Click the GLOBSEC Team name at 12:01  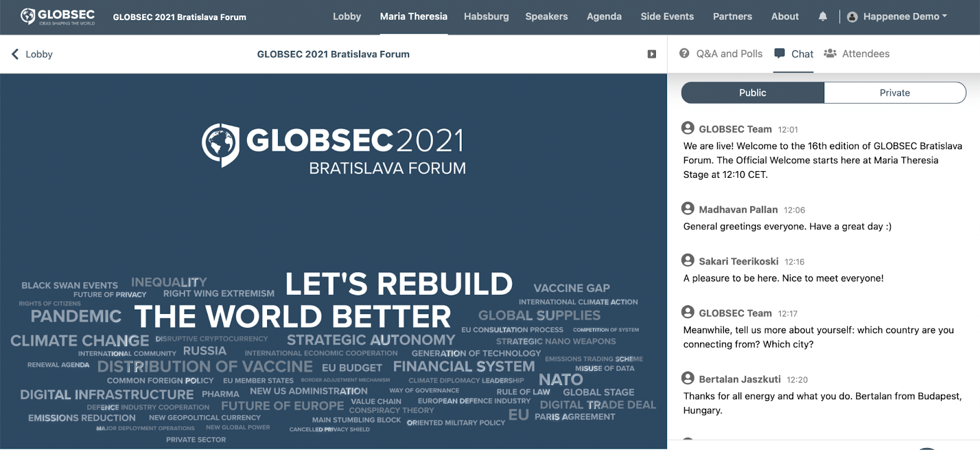tap(735, 129)
